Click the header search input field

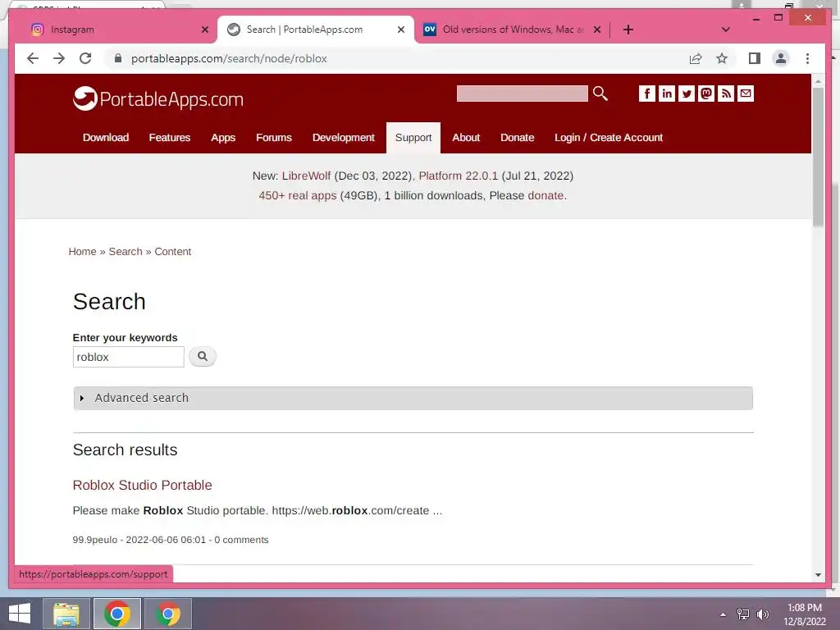click(x=522, y=94)
